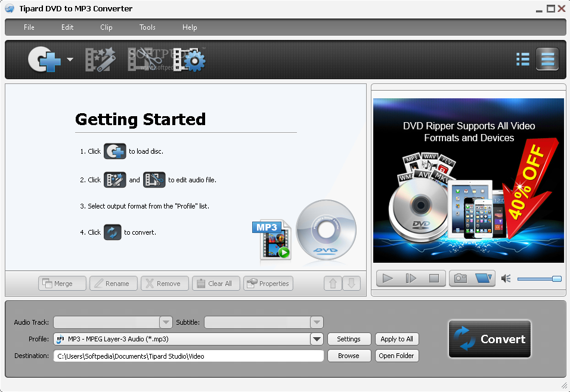The width and height of the screenshot is (570, 392).
Task: Stop the preview playback
Action: (433, 279)
